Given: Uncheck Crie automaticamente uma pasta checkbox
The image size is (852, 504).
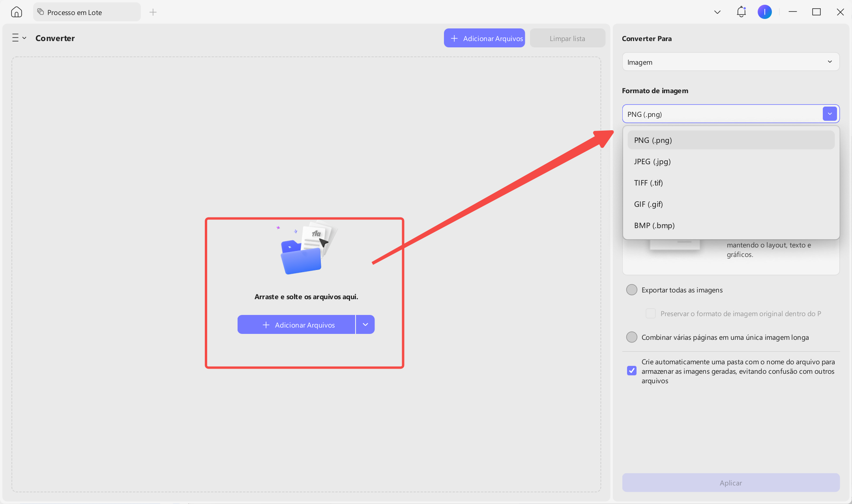Looking at the screenshot, I should click(x=631, y=371).
